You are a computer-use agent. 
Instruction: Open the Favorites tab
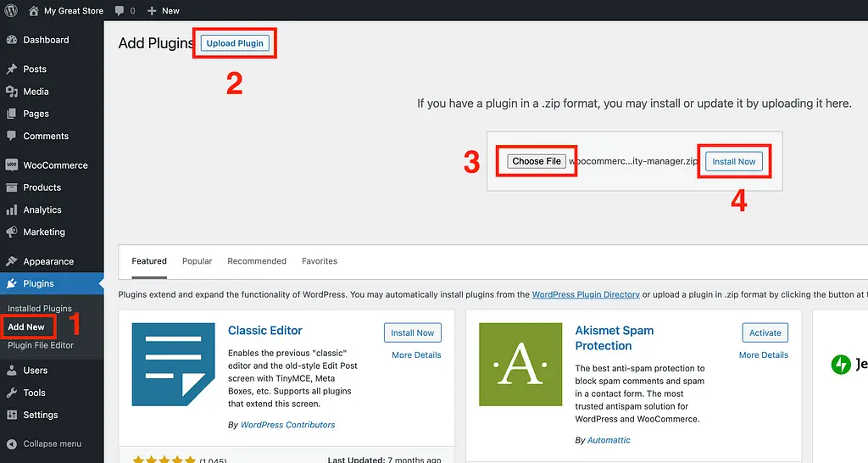pyautogui.click(x=320, y=261)
